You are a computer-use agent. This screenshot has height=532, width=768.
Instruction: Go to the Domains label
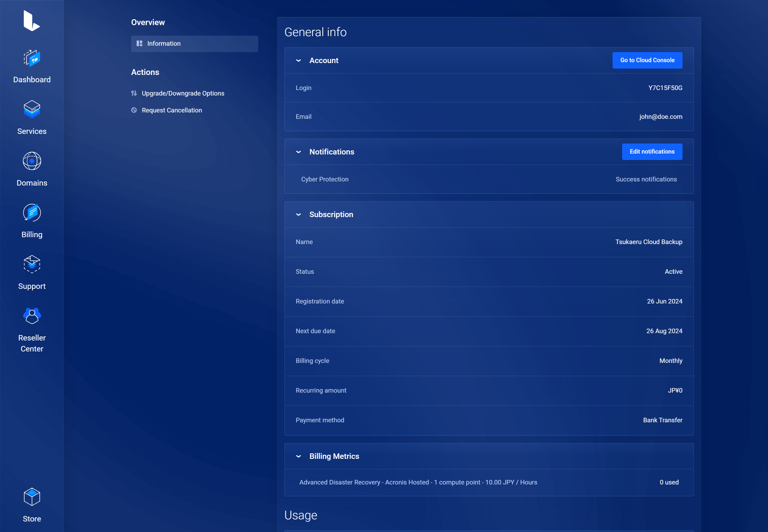click(32, 183)
